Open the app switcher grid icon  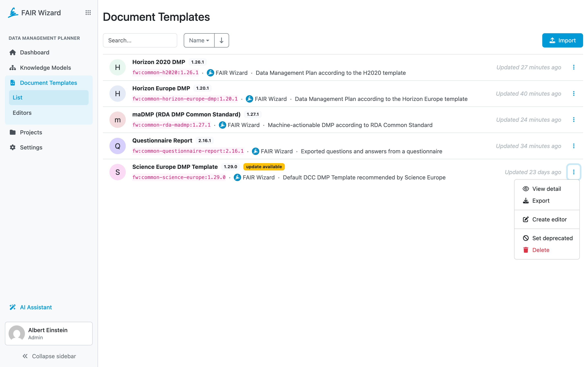pos(88,13)
